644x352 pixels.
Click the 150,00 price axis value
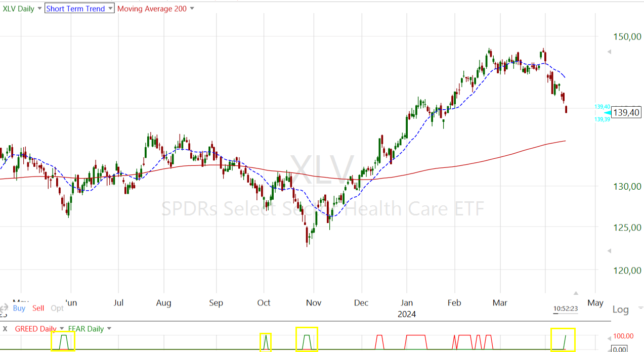pyautogui.click(x=627, y=36)
